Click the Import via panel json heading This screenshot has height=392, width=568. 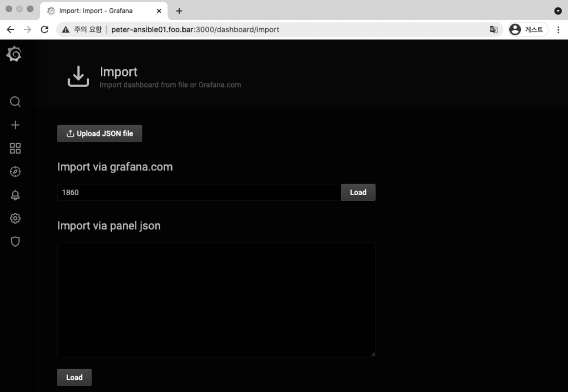[x=109, y=226]
